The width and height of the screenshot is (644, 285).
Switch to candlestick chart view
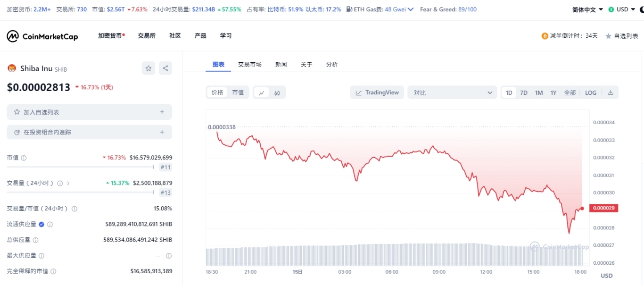click(x=277, y=93)
